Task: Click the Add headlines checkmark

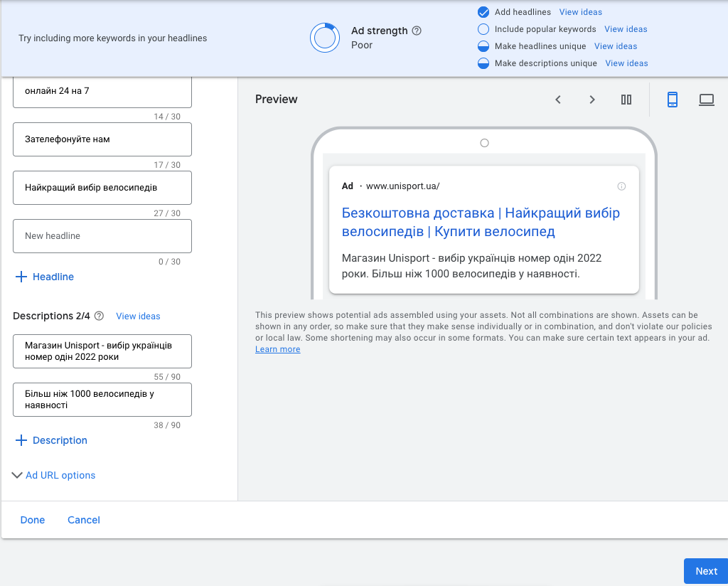Action: click(483, 12)
